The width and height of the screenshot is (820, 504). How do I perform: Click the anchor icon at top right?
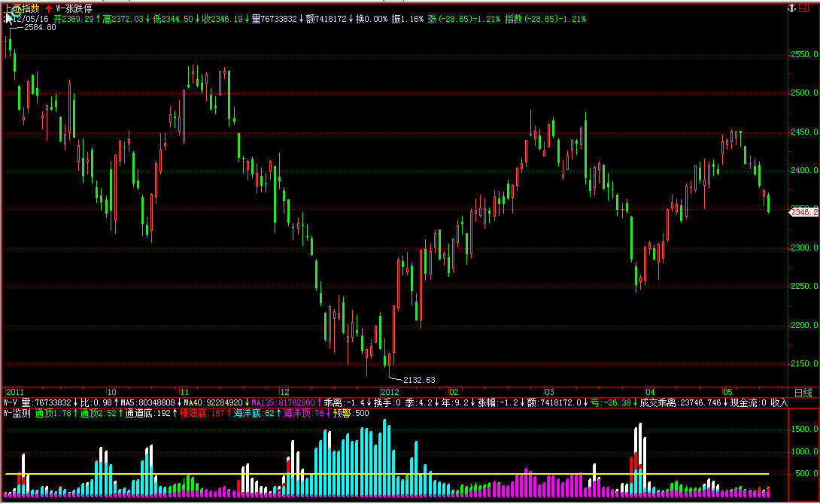pyautogui.click(x=791, y=8)
